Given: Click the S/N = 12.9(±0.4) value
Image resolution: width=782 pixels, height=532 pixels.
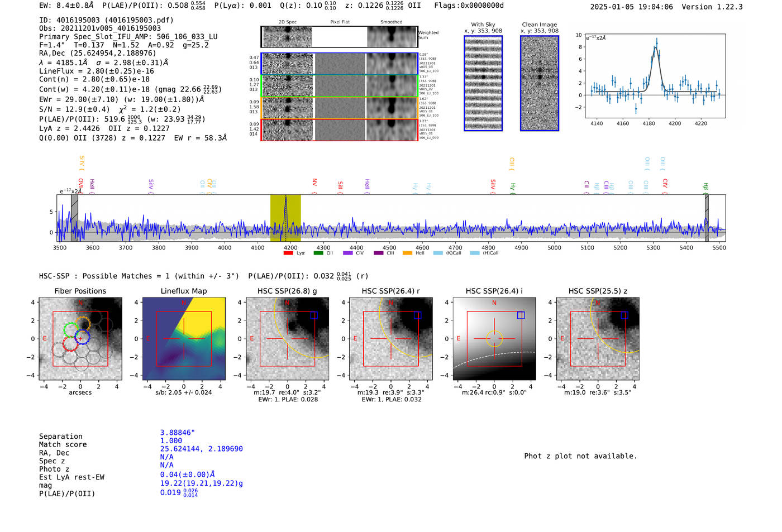Looking at the screenshot, I should (x=74, y=109).
